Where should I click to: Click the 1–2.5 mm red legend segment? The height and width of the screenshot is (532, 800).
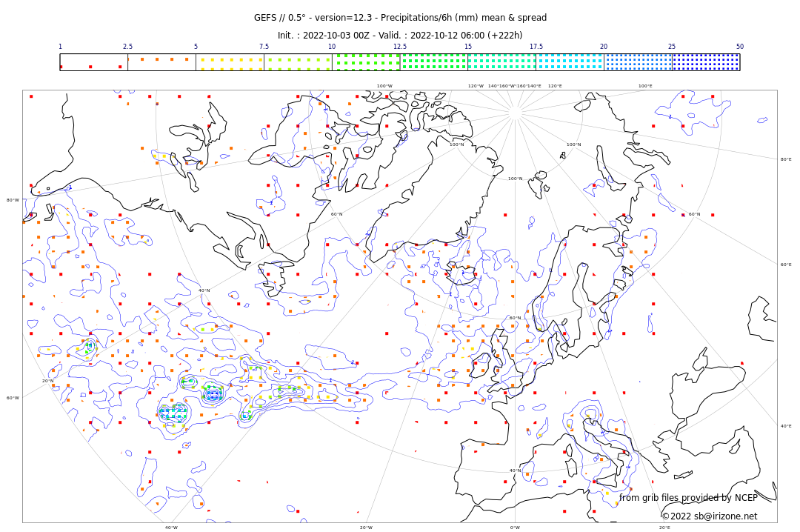(x=94, y=62)
